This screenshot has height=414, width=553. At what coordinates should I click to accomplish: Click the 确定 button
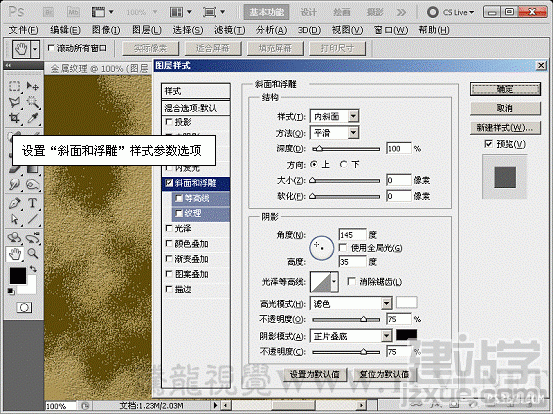505,89
